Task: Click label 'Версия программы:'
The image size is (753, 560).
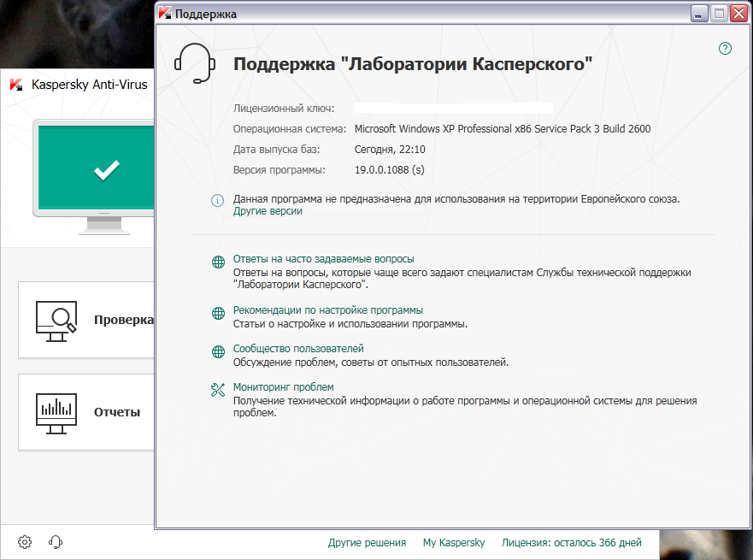Action: [x=279, y=170]
